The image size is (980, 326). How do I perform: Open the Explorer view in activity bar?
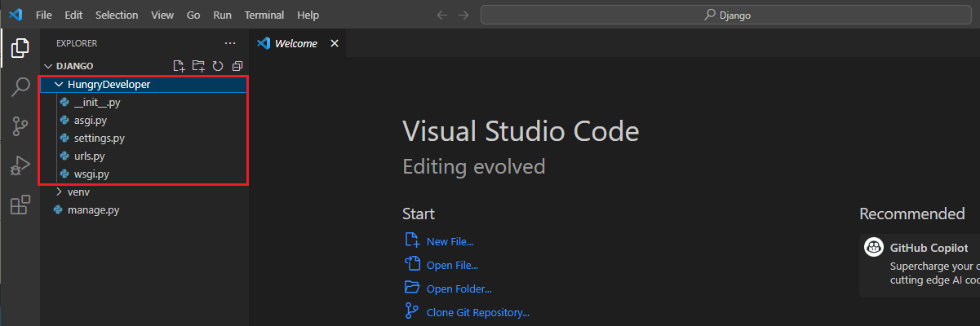(x=20, y=49)
